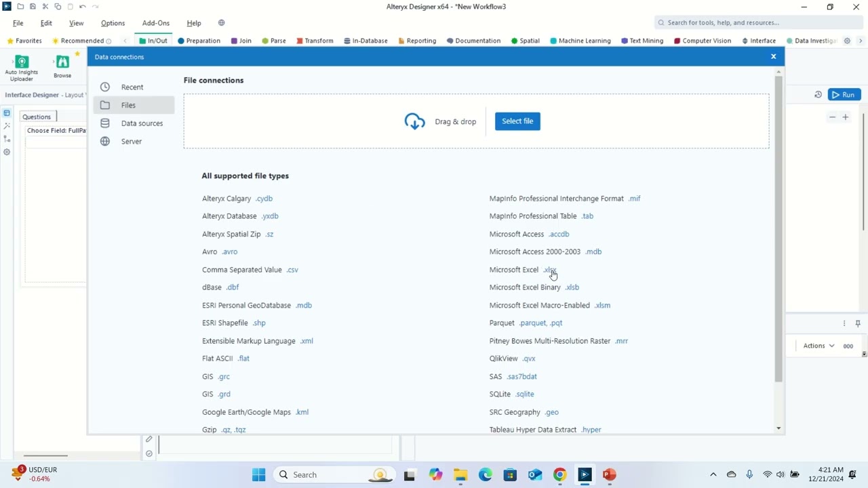Open File Explorer from the taskbar
The image size is (868, 488).
pyautogui.click(x=460, y=475)
